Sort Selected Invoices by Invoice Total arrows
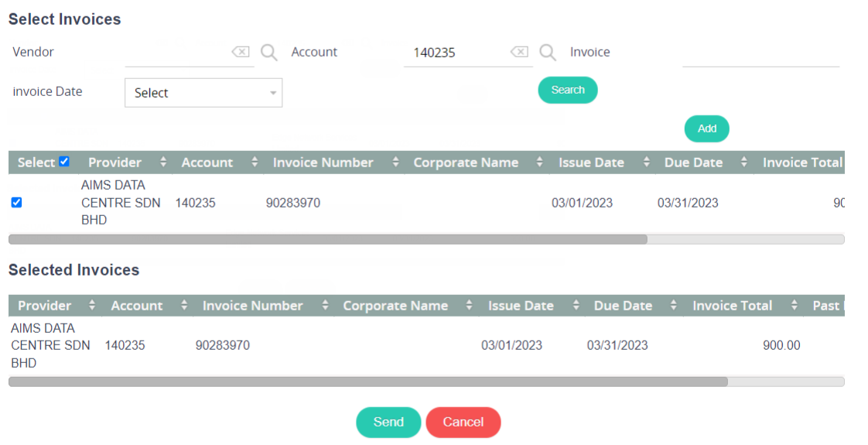The width and height of the screenshot is (868, 445). coord(794,305)
